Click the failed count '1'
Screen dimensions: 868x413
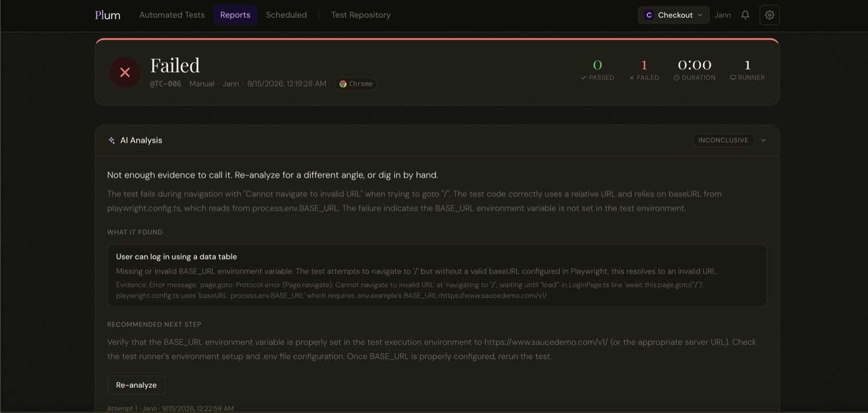point(644,64)
